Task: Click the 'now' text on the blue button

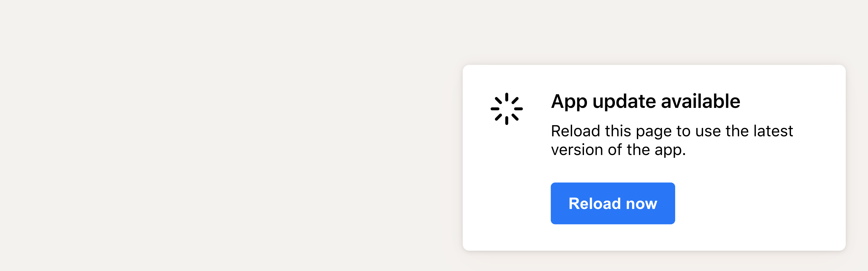Action: pos(642,204)
